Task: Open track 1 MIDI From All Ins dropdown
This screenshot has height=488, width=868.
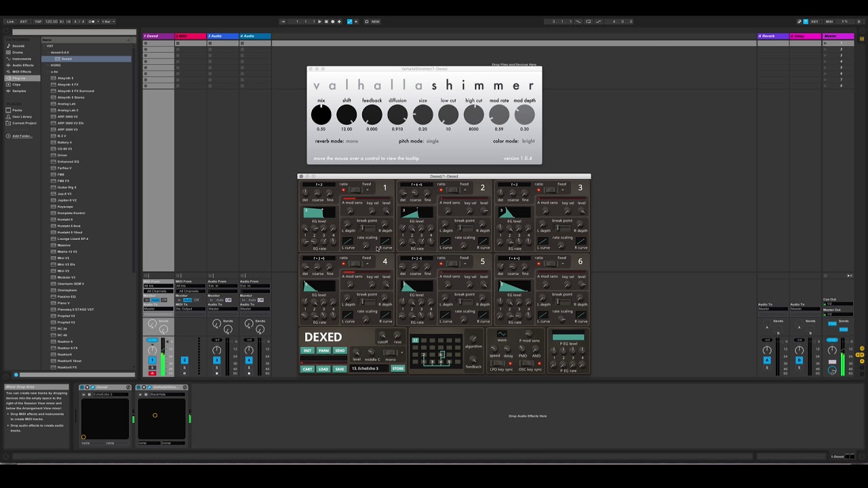Action: [157, 286]
